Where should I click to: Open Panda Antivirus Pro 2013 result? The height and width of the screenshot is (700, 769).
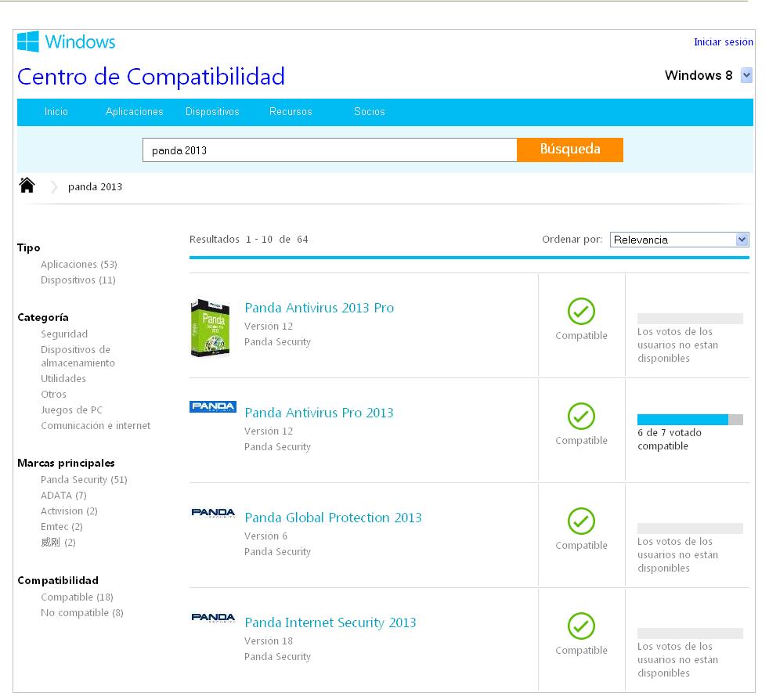click(x=319, y=413)
